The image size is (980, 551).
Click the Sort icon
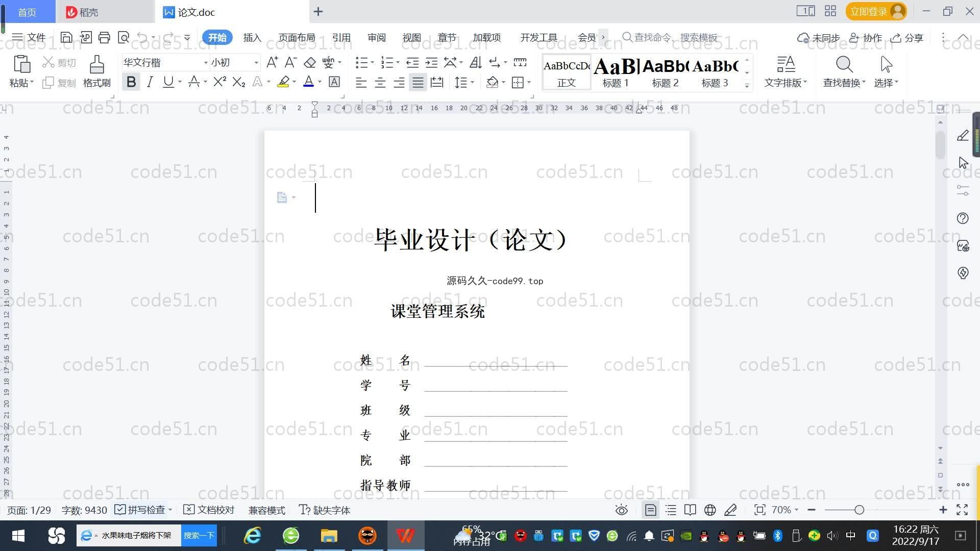coord(475,62)
